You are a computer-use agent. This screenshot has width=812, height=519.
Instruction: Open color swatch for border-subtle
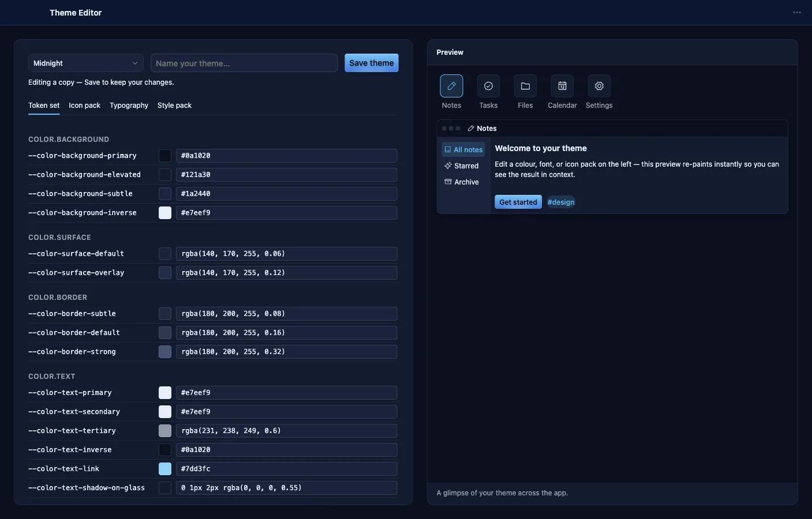click(165, 314)
